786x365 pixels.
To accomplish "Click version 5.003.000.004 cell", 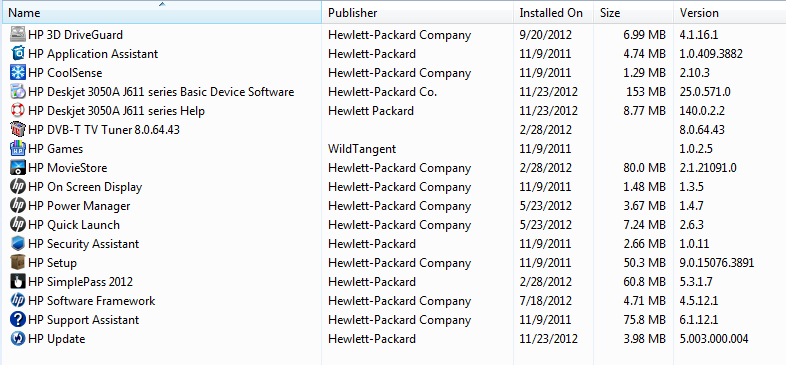I will tap(714, 339).
